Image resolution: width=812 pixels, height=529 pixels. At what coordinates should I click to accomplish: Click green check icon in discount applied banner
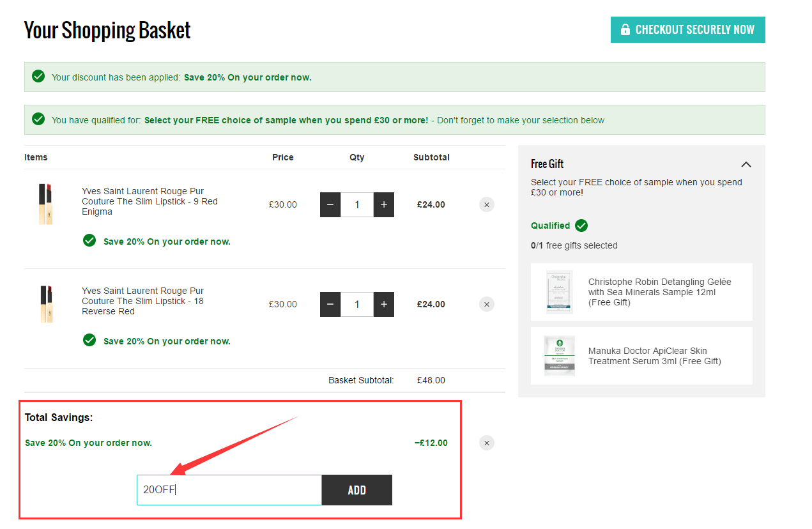point(39,77)
